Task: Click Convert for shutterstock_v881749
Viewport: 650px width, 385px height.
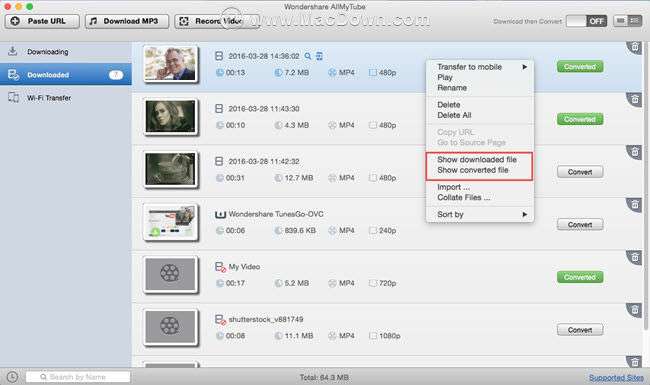Action: coord(580,330)
